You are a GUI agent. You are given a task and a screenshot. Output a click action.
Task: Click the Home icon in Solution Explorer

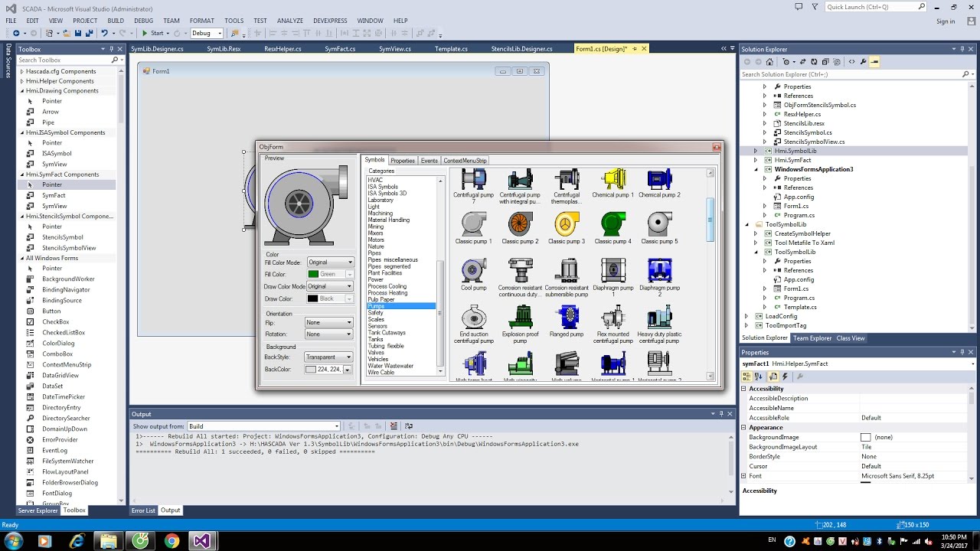771,62
